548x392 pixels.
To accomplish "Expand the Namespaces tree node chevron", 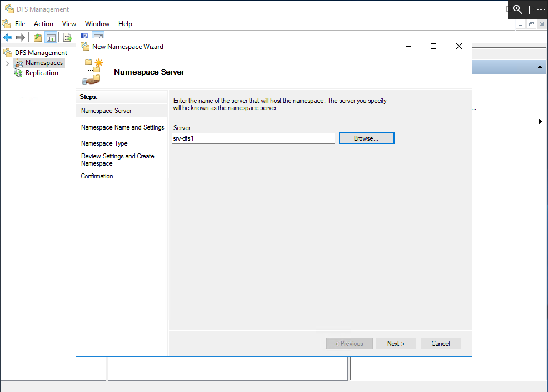I will tap(7, 63).
